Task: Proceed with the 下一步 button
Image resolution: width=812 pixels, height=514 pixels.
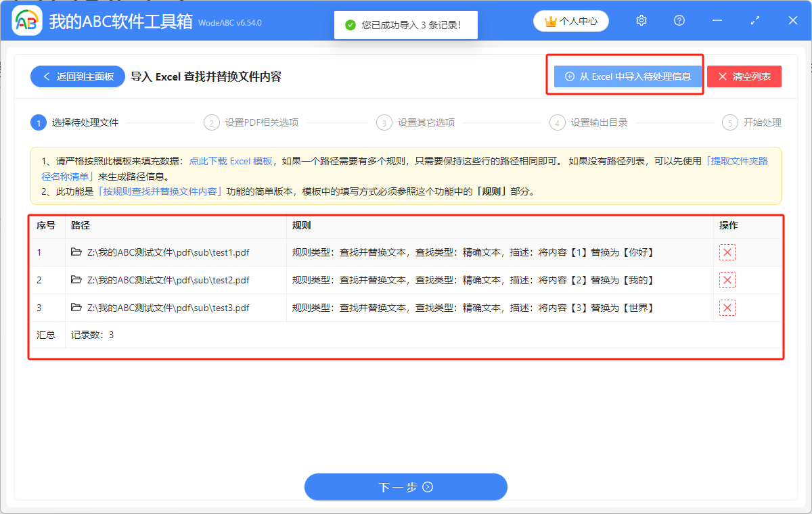Action: 405,487
